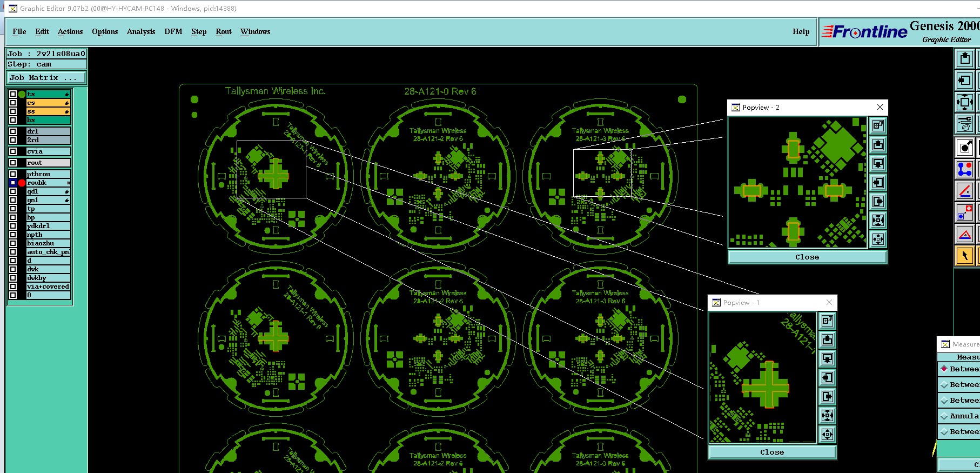Open the Options menu
980x473 pixels.
click(105, 31)
